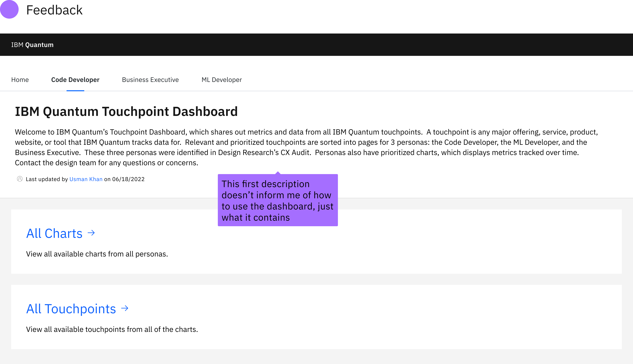This screenshot has width=633, height=364.
Task: Open Usman Khan's profile link
Action: click(x=86, y=179)
